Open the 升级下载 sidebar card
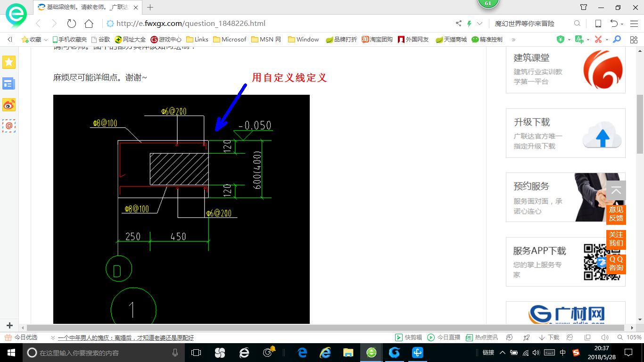 pyautogui.click(x=566, y=133)
